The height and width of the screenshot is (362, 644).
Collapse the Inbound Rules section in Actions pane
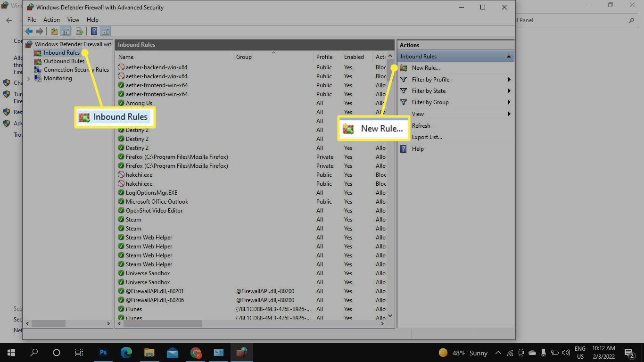click(x=509, y=57)
